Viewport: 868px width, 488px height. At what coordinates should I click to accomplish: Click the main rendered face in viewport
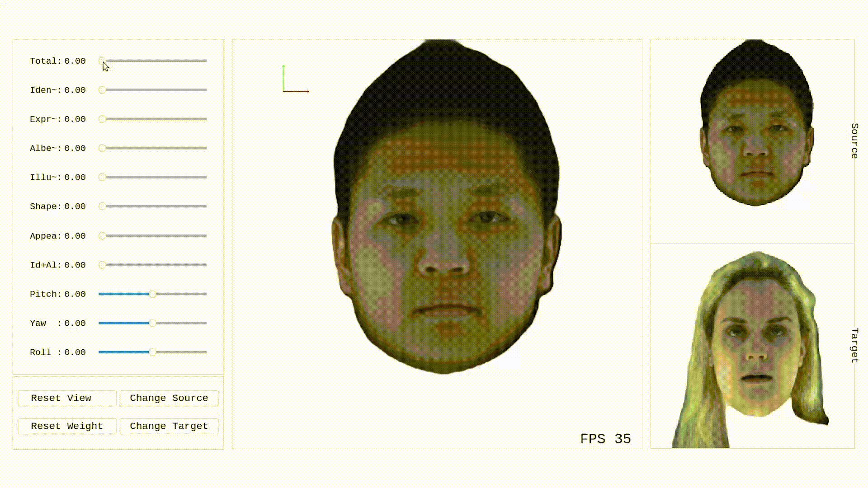click(x=445, y=226)
